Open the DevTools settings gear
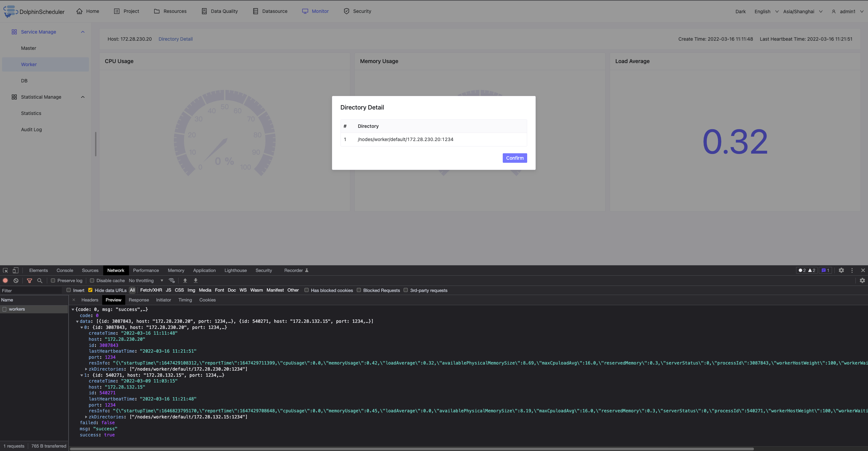The width and height of the screenshot is (868, 451). click(x=842, y=270)
